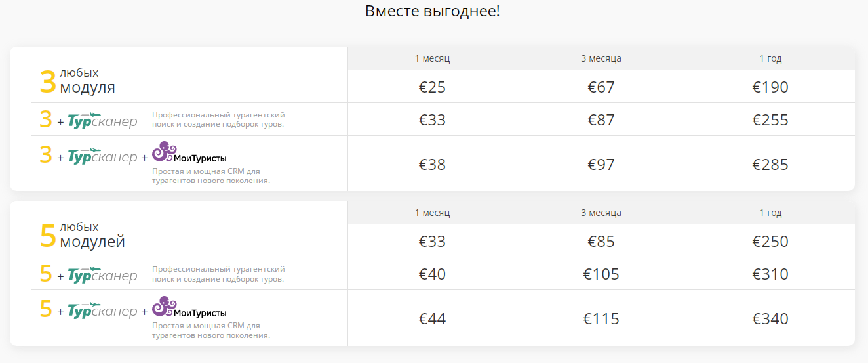Click the ТурСканер logo in the €40 row

pyautogui.click(x=102, y=275)
